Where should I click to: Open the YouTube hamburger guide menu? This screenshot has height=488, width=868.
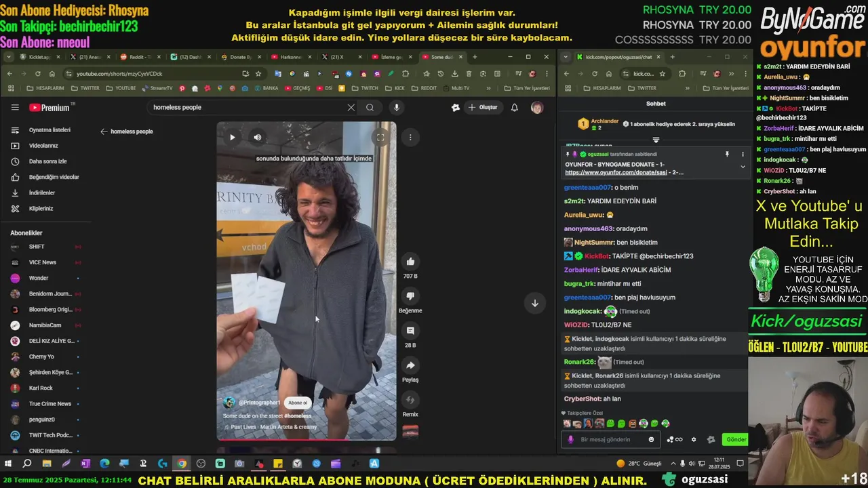pyautogui.click(x=15, y=107)
